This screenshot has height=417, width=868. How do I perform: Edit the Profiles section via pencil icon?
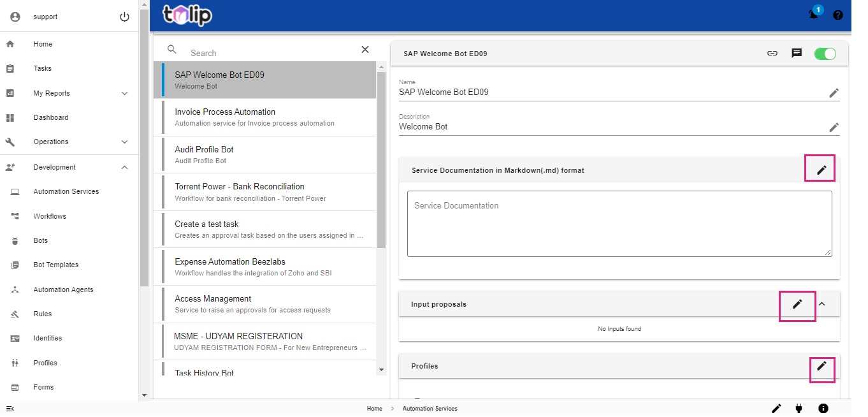pyautogui.click(x=821, y=366)
